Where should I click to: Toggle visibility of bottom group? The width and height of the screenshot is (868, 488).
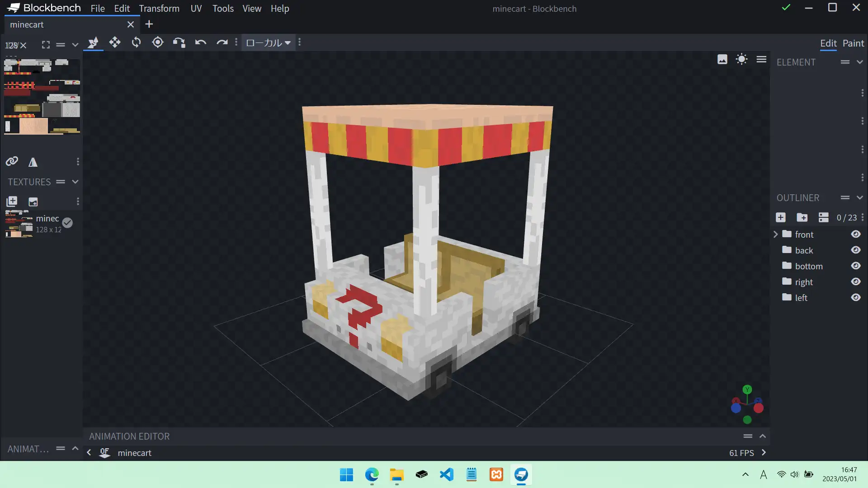pyautogui.click(x=855, y=266)
